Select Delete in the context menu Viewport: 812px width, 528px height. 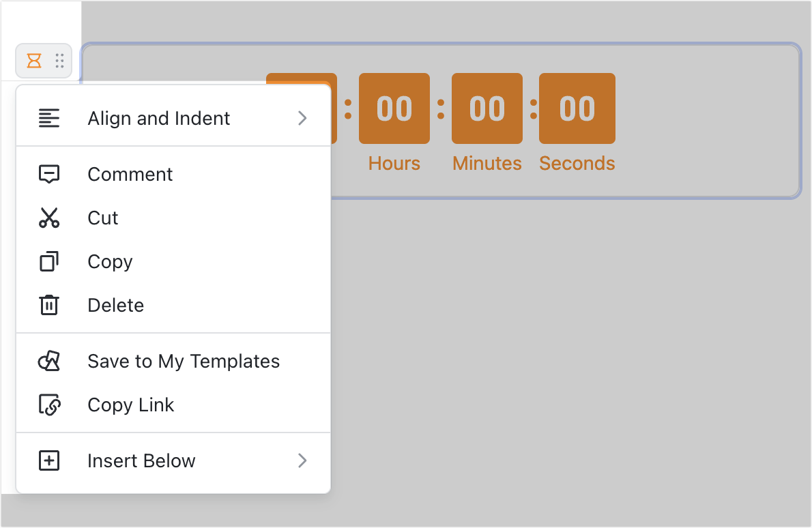pyautogui.click(x=115, y=305)
